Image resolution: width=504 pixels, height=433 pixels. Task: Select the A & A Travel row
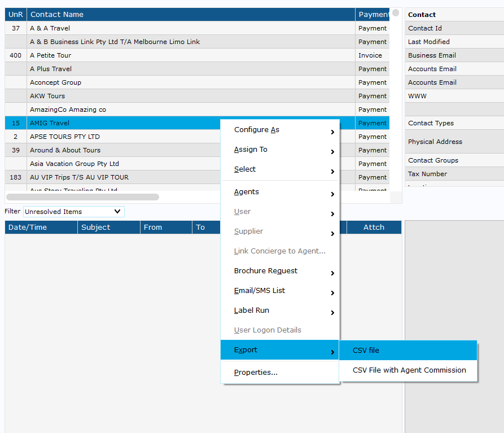coord(50,28)
